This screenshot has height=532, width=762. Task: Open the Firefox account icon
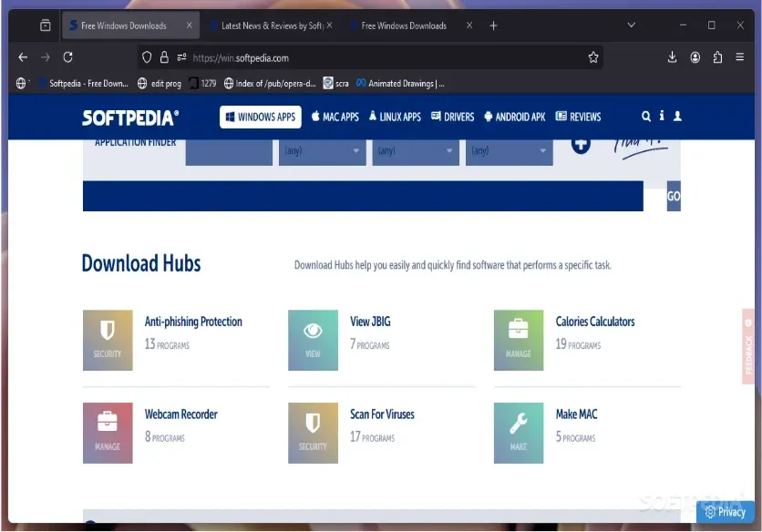(x=695, y=57)
